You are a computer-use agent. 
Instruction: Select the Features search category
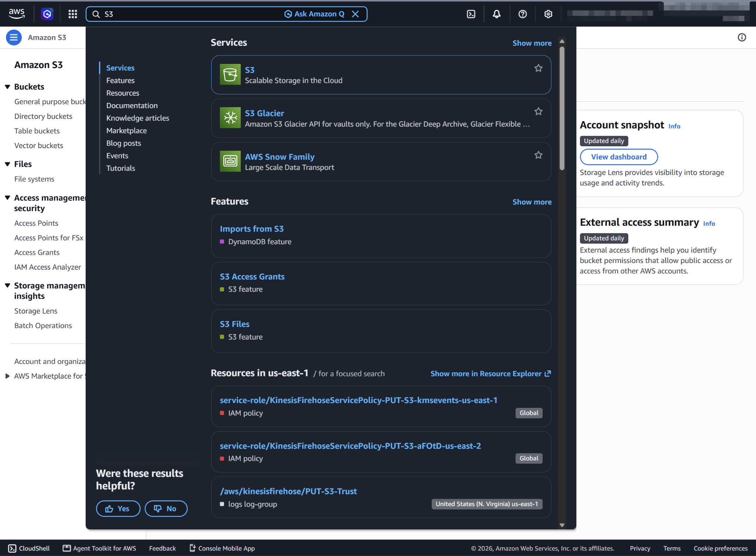click(x=120, y=80)
